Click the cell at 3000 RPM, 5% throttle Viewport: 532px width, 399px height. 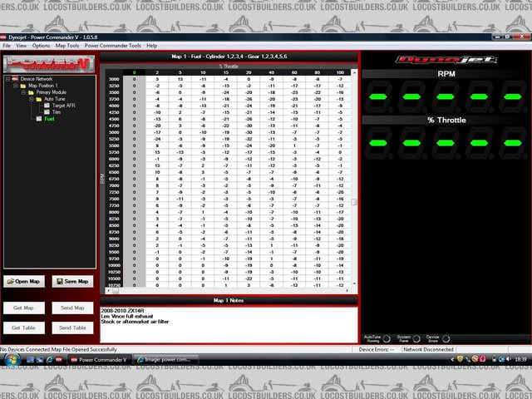pyautogui.click(x=180, y=79)
